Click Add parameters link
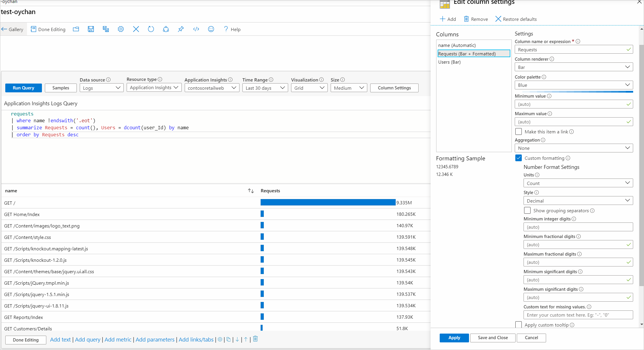 (155, 339)
